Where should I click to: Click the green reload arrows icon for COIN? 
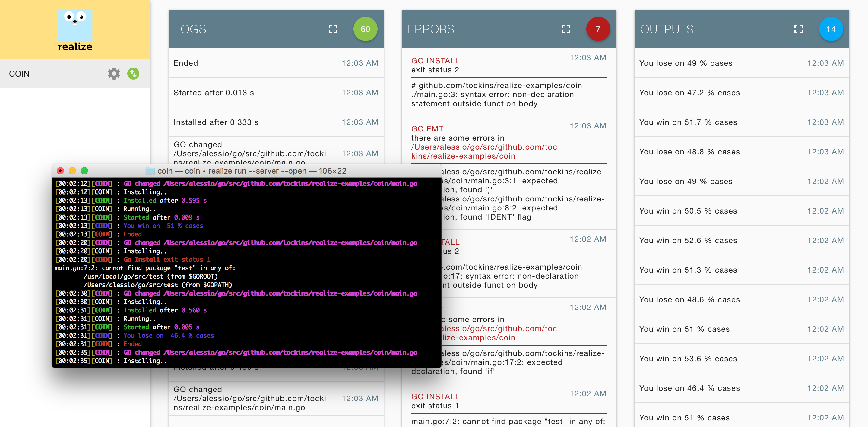click(133, 74)
